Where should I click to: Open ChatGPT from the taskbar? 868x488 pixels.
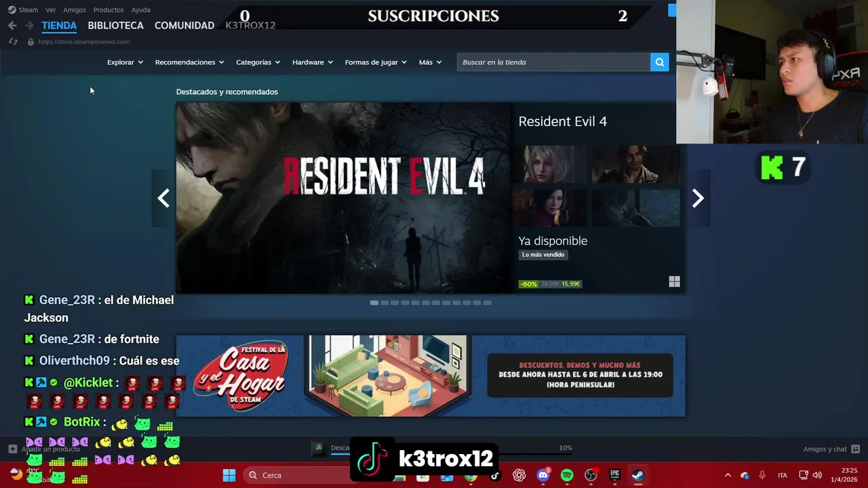tap(519, 476)
